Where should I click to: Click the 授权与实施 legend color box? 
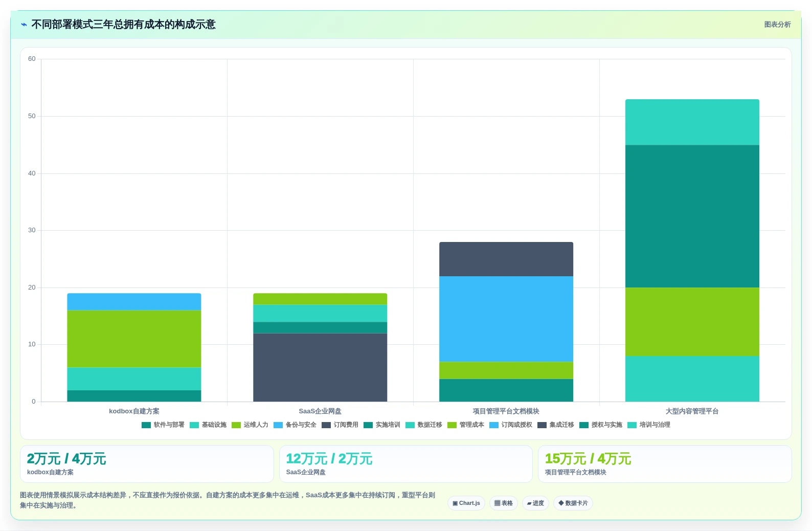click(x=584, y=425)
